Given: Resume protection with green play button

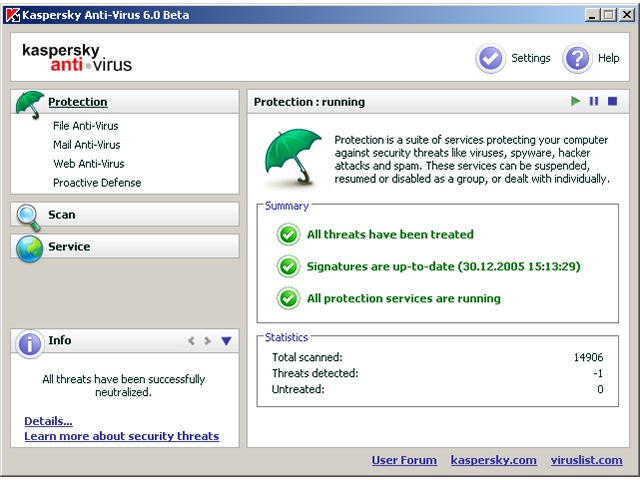Looking at the screenshot, I should (576, 101).
